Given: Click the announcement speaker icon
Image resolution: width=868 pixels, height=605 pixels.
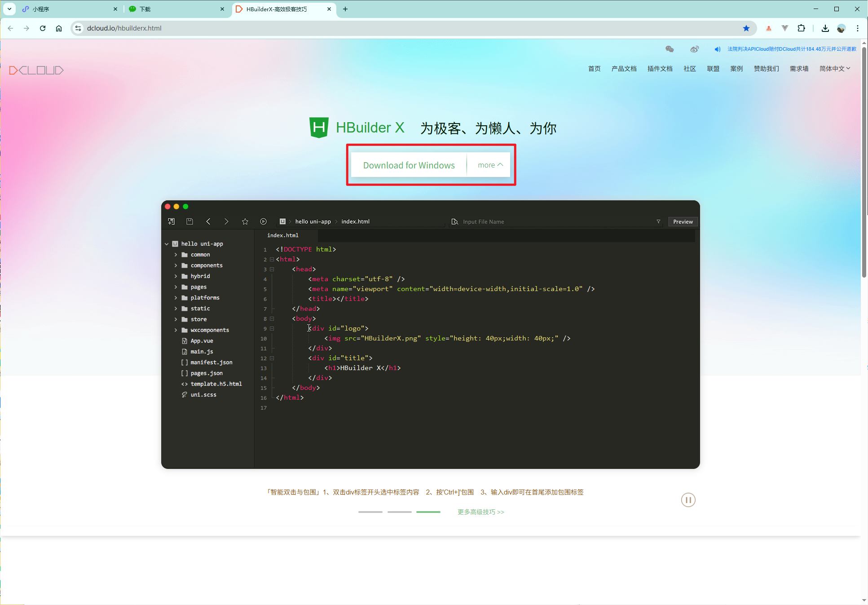Looking at the screenshot, I should pos(717,49).
